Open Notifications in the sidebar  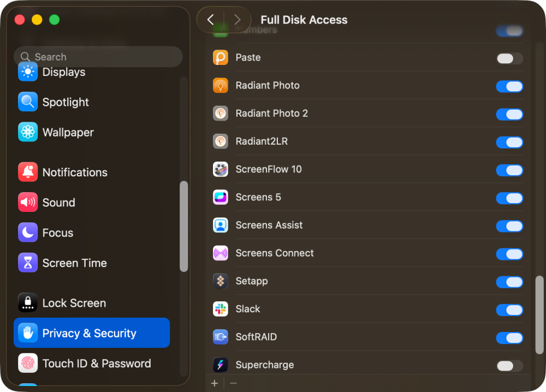click(75, 173)
